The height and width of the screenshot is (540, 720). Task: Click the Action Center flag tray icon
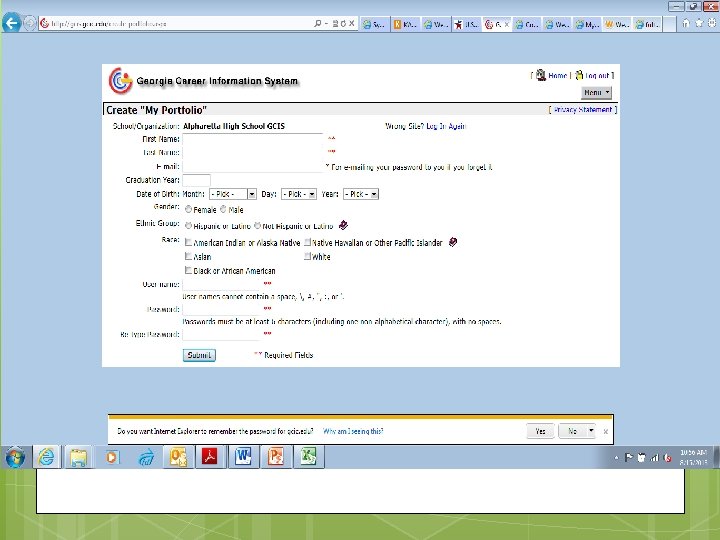tap(629, 457)
